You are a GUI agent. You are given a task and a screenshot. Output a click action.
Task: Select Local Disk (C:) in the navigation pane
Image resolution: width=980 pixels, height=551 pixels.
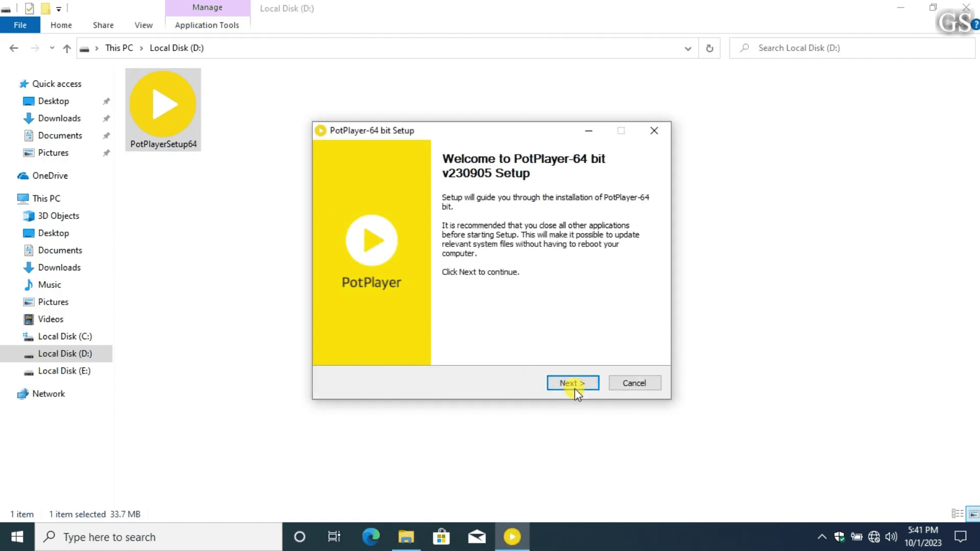point(65,337)
